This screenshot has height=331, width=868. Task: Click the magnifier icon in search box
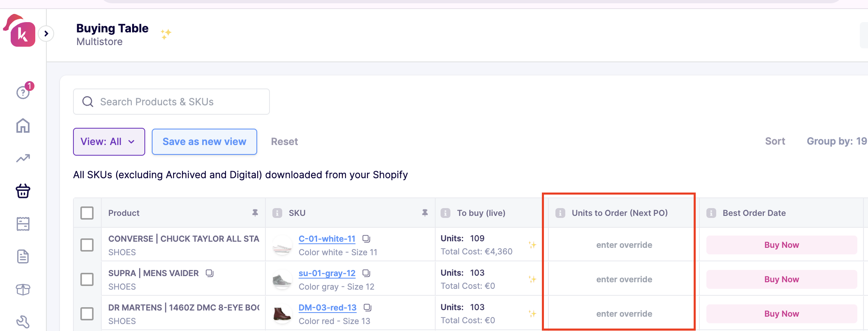click(88, 102)
